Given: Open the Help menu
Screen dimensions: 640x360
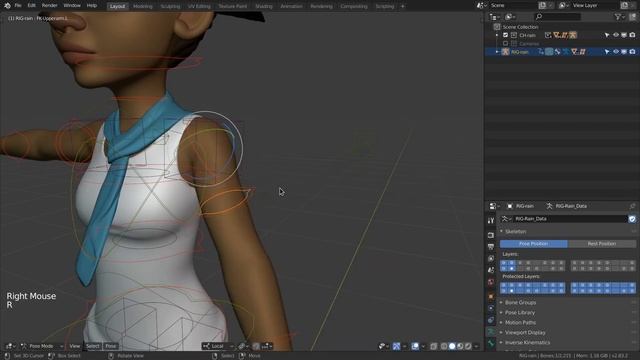Looking at the screenshot, I should [x=92, y=6].
